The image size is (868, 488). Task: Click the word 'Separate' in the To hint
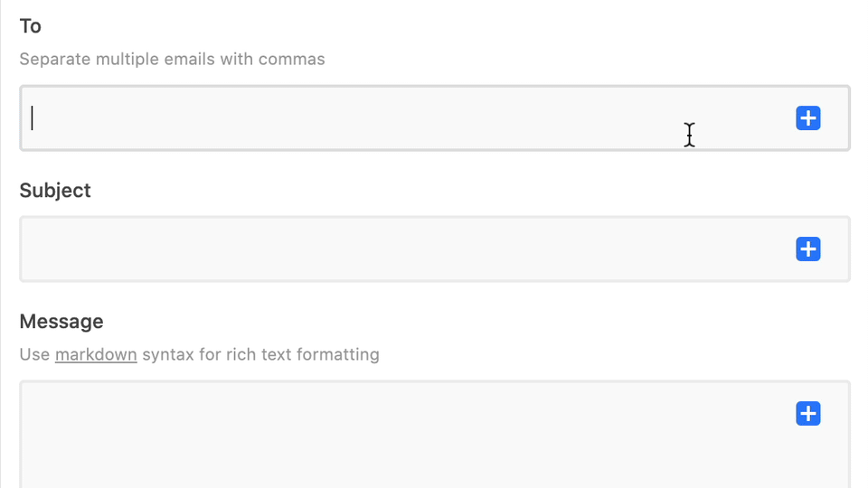[55, 60]
